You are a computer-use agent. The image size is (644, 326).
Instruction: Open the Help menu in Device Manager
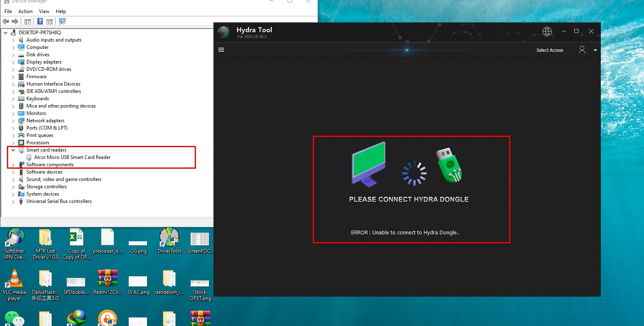click(61, 11)
